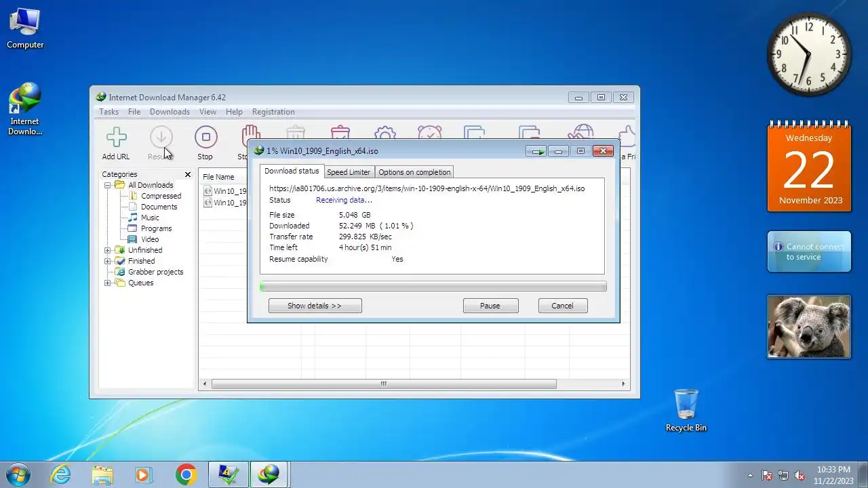The height and width of the screenshot is (488, 868).
Task: Click the greyed Resume toolbar icon
Action: (161, 138)
